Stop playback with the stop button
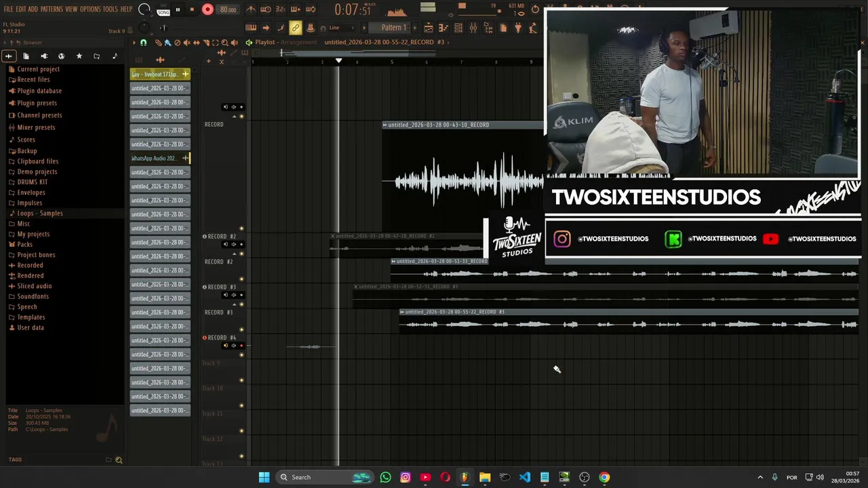Screen dimensions: 868x488 [x=192, y=9]
